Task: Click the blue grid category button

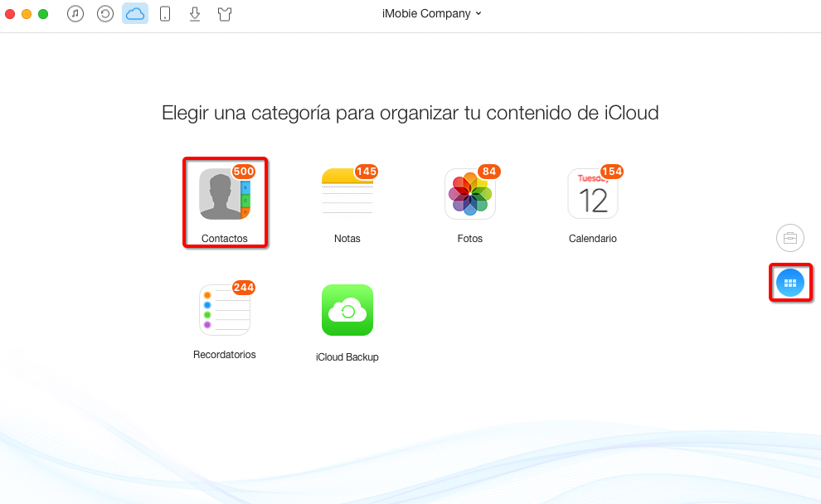Action: tap(790, 283)
